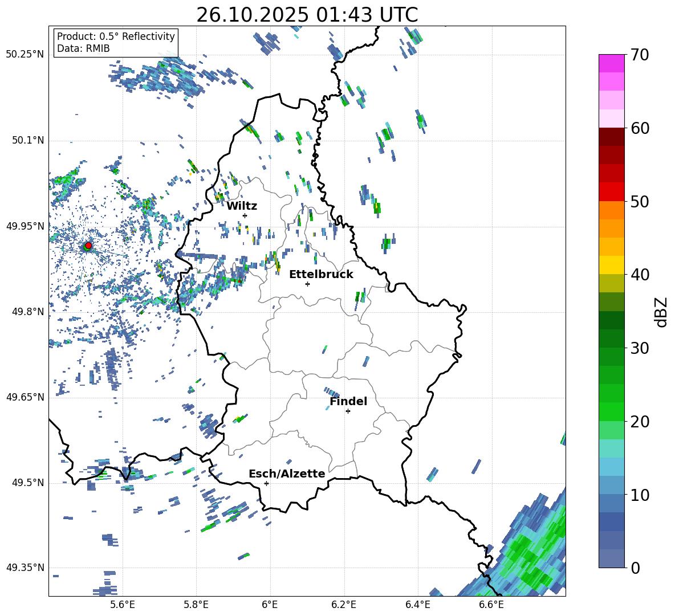
Task: Select the Findel city label
Action: [348, 401]
